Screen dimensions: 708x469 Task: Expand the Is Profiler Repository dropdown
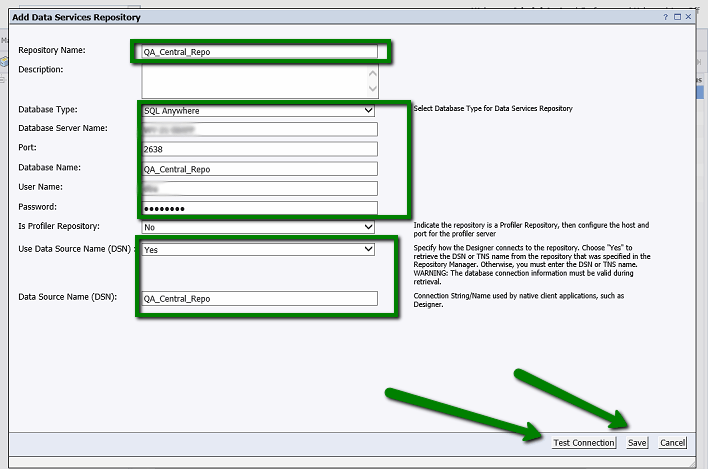click(x=259, y=227)
